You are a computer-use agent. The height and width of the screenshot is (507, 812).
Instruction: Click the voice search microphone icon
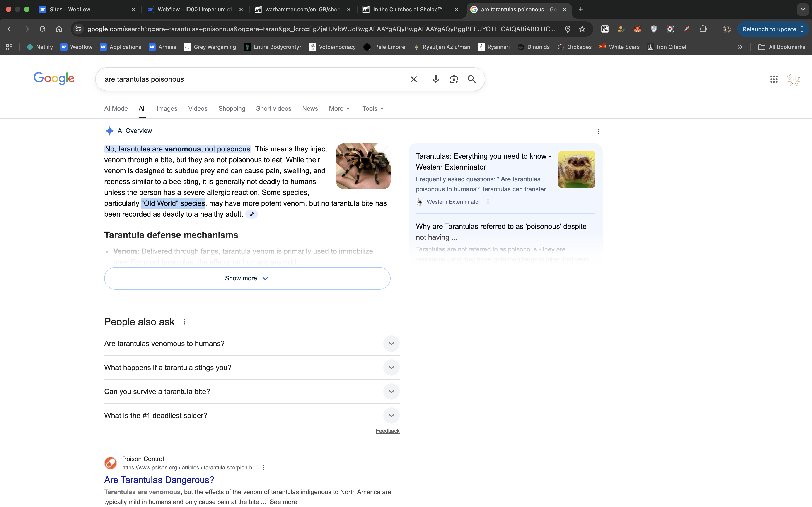[435, 79]
